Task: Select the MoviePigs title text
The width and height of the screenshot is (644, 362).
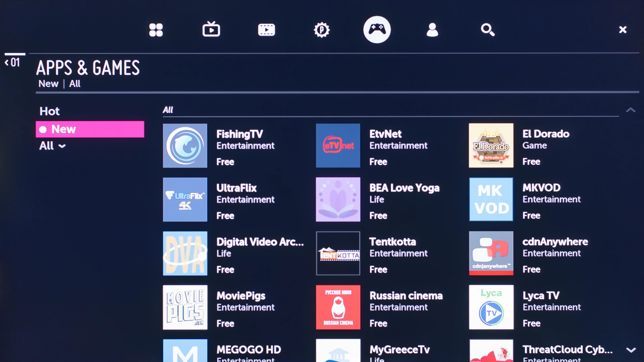Action: tap(241, 296)
